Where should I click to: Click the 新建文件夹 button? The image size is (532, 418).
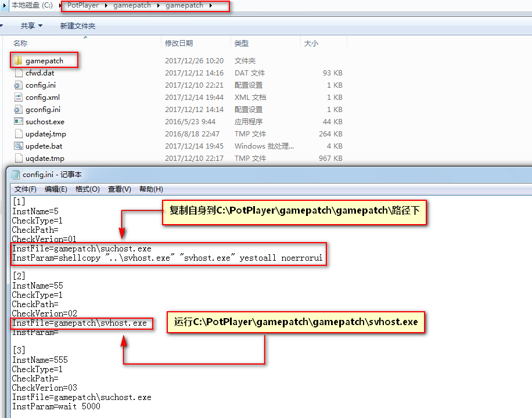pyautogui.click(x=78, y=26)
